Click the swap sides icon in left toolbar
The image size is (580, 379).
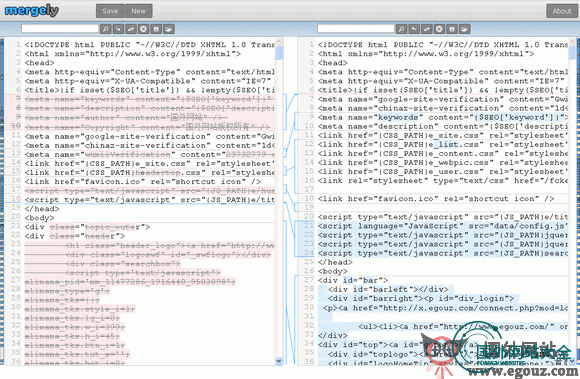(131, 29)
